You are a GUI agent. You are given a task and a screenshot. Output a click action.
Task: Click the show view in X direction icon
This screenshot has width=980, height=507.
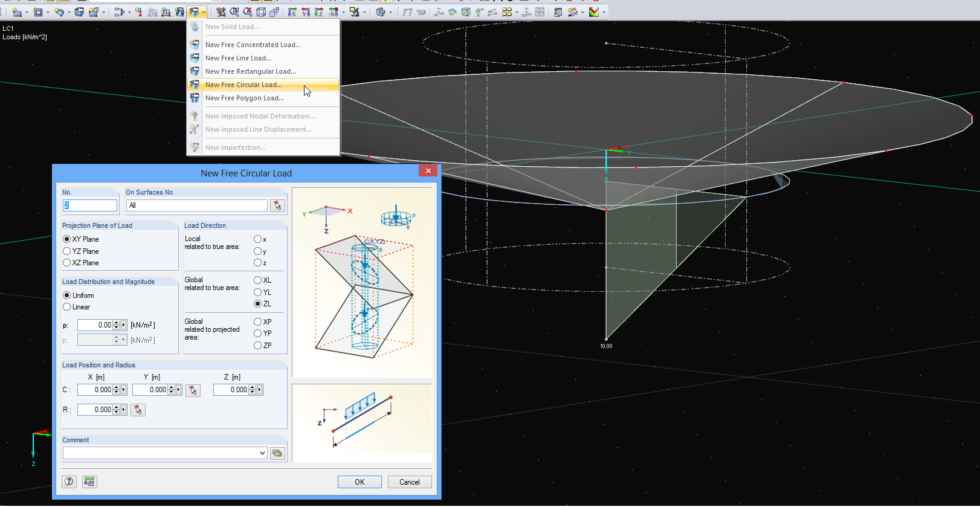coord(292,12)
